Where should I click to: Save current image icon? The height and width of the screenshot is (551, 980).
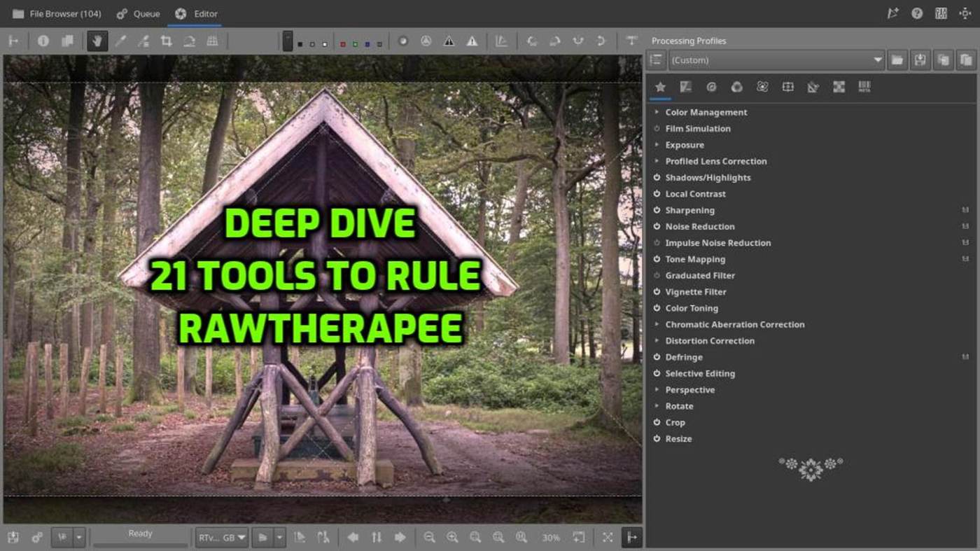[x=13, y=537]
